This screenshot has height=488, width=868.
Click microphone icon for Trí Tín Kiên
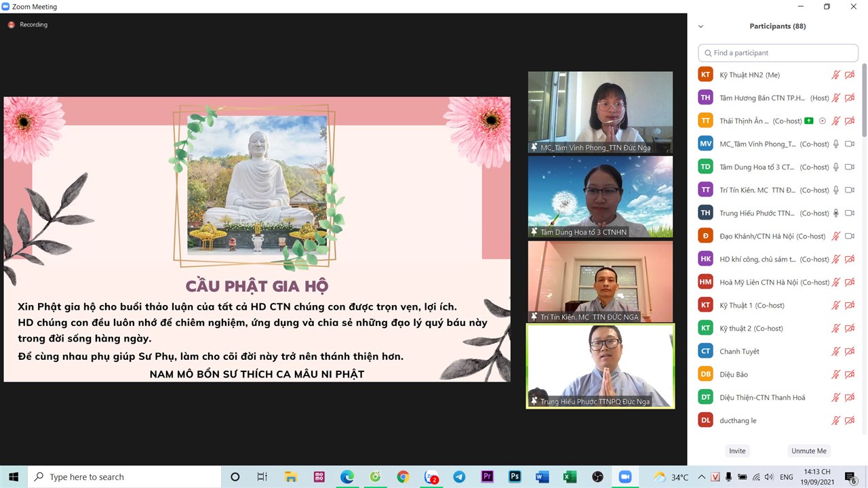click(x=836, y=190)
